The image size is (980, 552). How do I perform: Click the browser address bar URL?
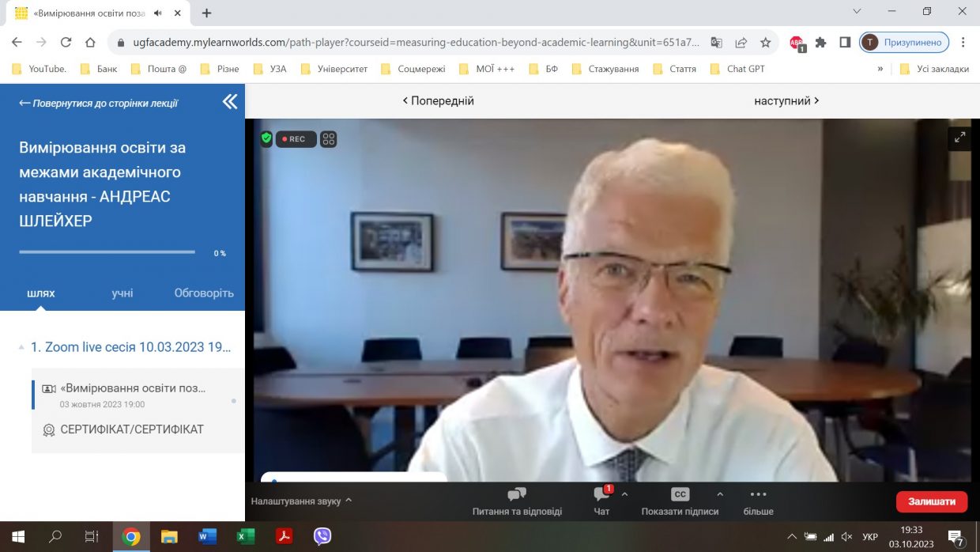411,42
